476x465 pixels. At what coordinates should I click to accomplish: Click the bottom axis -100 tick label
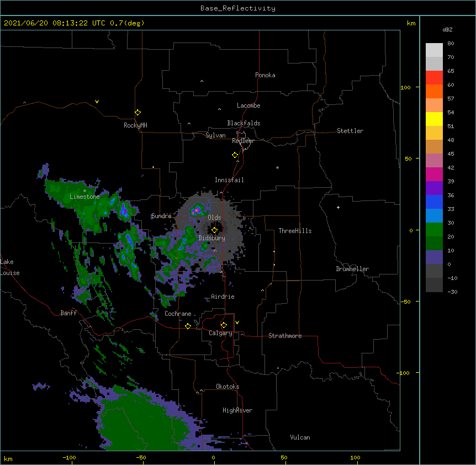[x=69, y=458]
